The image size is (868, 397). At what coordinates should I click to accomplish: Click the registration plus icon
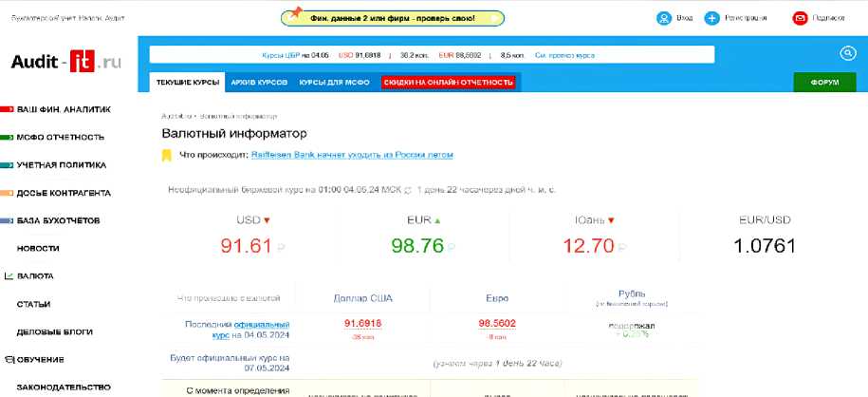point(711,18)
